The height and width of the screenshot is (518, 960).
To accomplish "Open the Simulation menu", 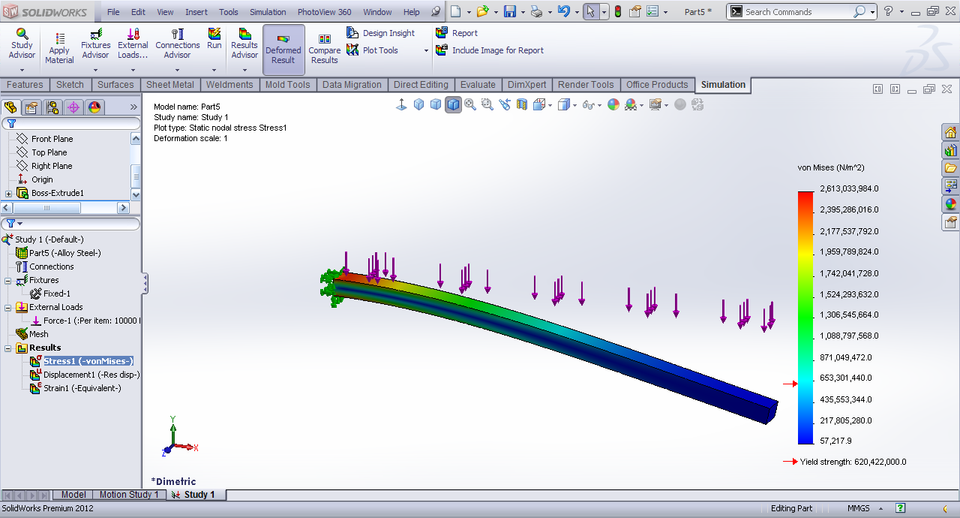I will pyautogui.click(x=268, y=12).
